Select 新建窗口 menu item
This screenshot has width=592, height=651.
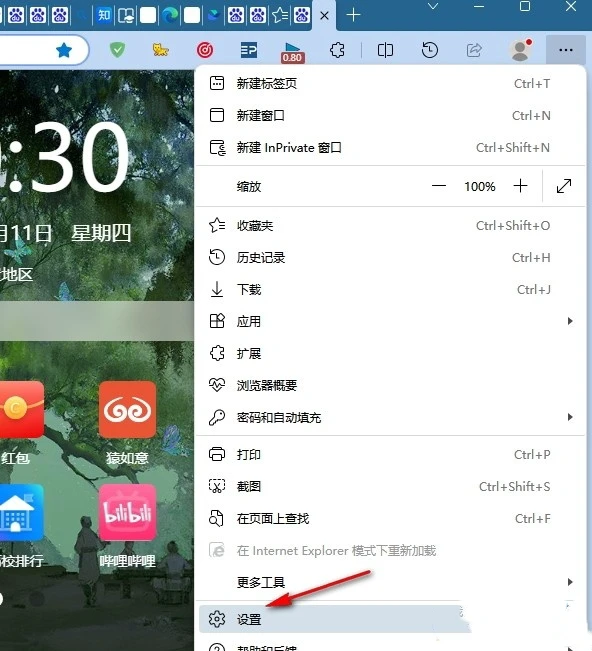coord(389,115)
